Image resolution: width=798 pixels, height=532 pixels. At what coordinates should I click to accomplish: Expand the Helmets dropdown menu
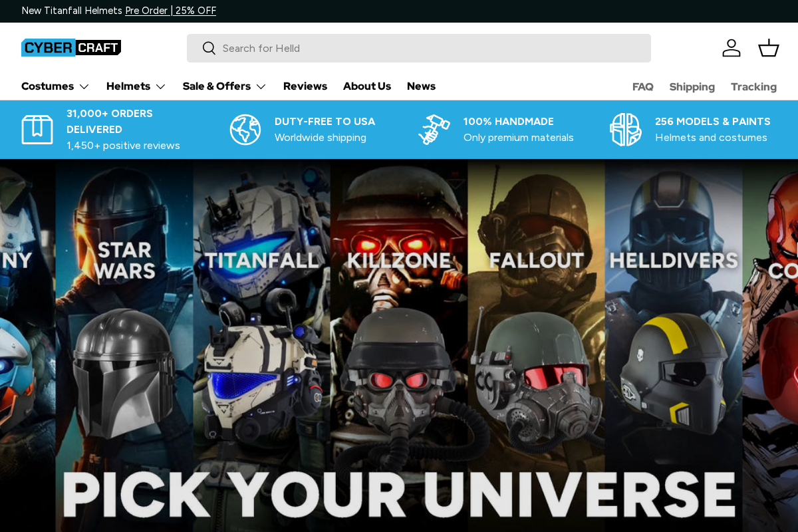(x=135, y=86)
